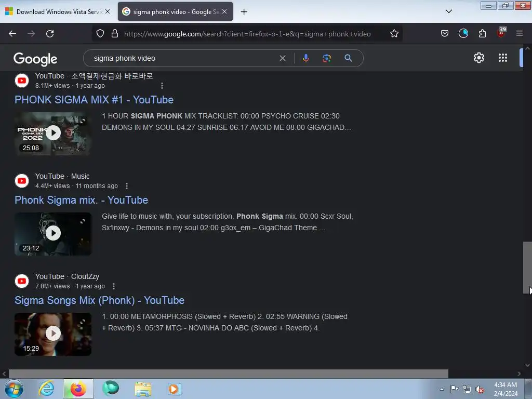The height and width of the screenshot is (399, 532).
Task: Click the YouTube icon beside Music result
Action: (x=22, y=180)
